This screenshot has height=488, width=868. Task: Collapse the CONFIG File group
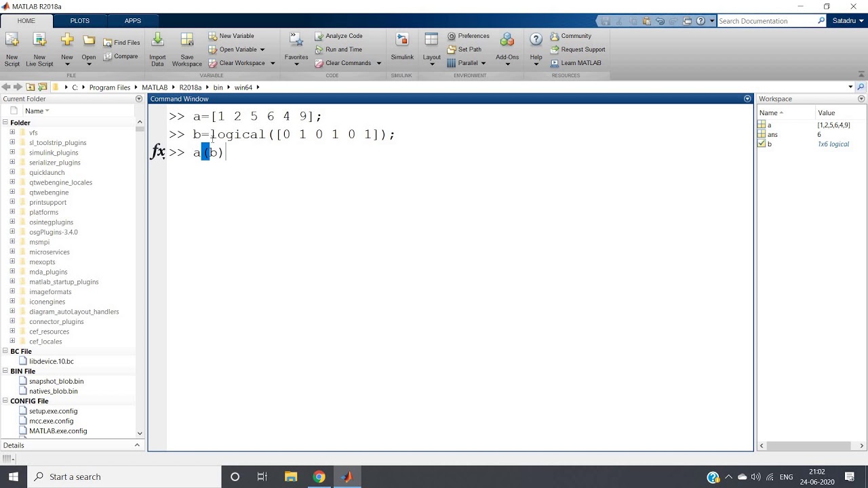pos(5,401)
